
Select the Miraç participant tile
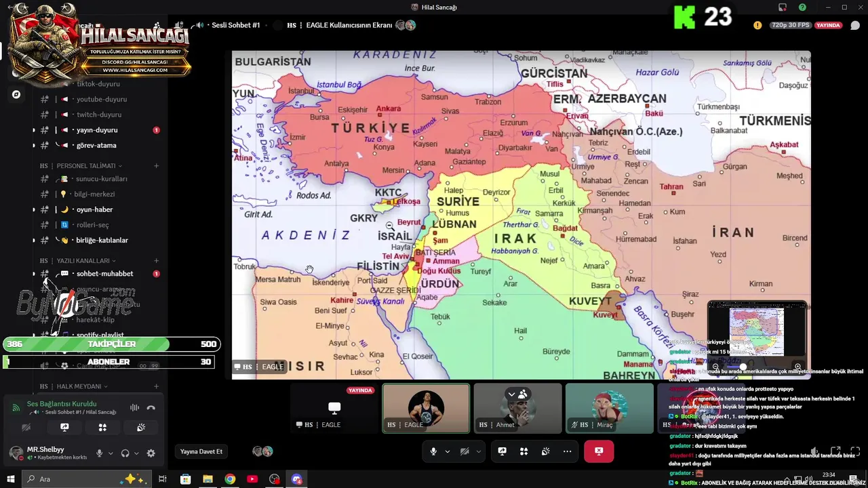[610, 408]
